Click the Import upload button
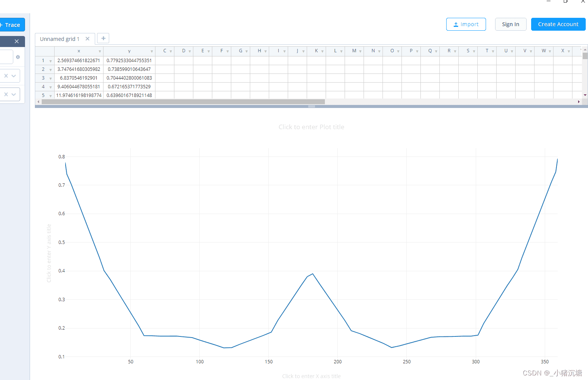This screenshot has height=380, width=588. 466,24
